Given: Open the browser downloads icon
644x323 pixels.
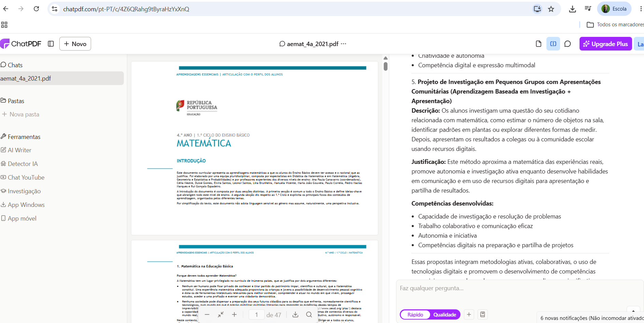Looking at the screenshot, I should 572,9.
